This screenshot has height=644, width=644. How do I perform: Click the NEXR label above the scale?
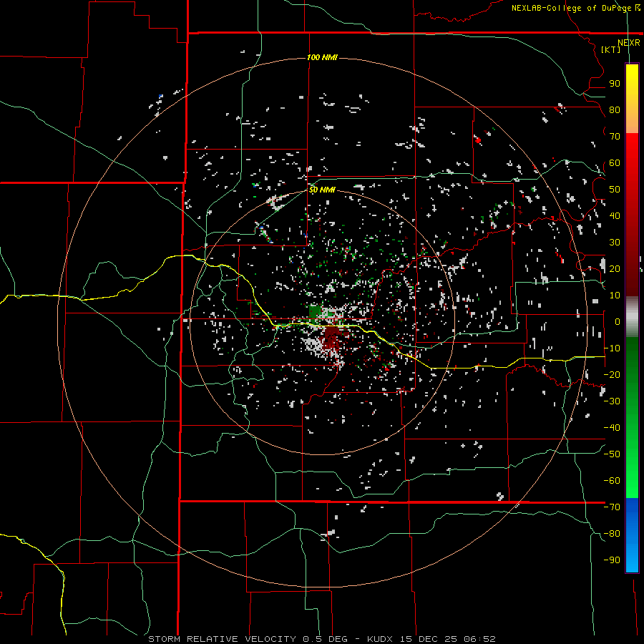pyautogui.click(x=629, y=43)
